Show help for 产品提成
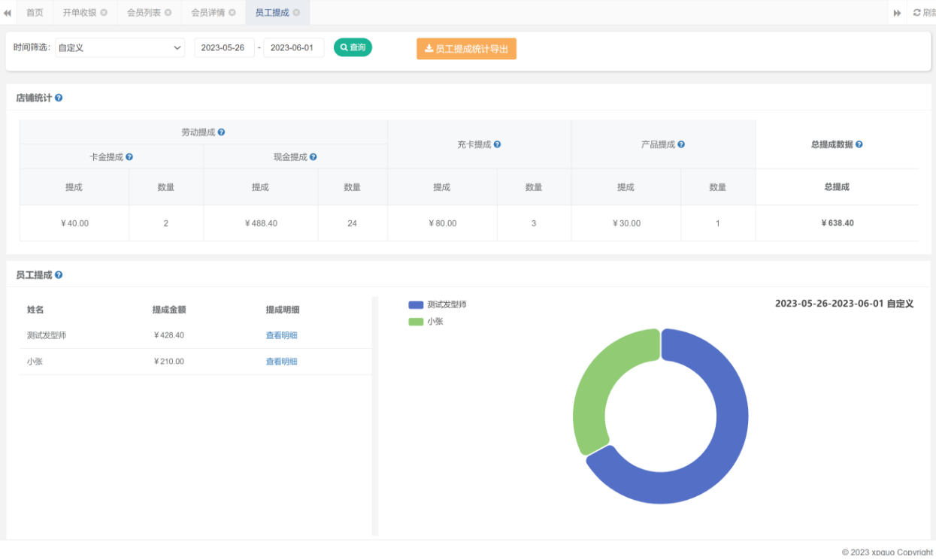 pyautogui.click(x=681, y=144)
